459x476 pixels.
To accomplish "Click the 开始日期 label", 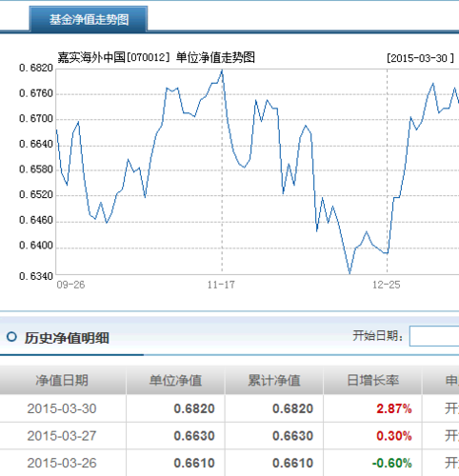I will (x=378, y=335).
